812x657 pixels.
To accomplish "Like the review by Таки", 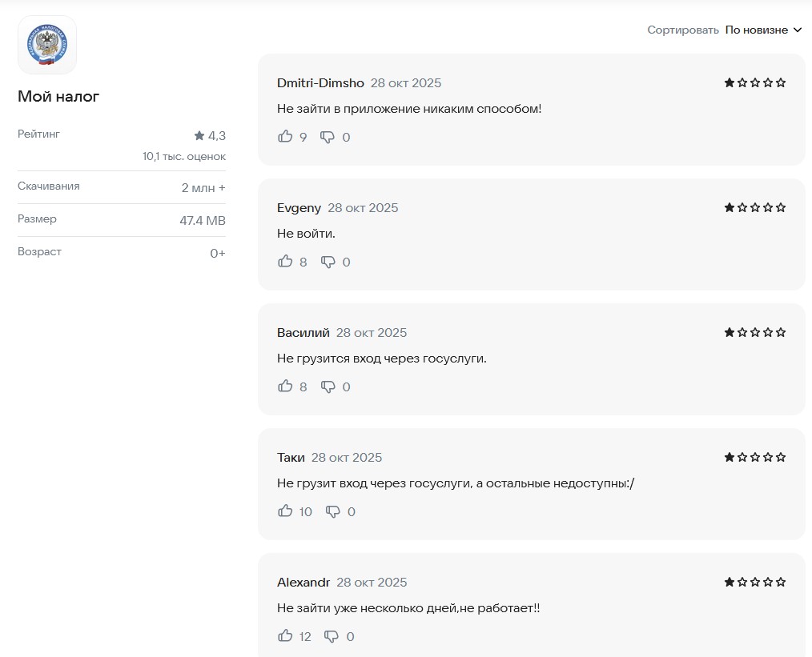I will click(x=285, y=511).
